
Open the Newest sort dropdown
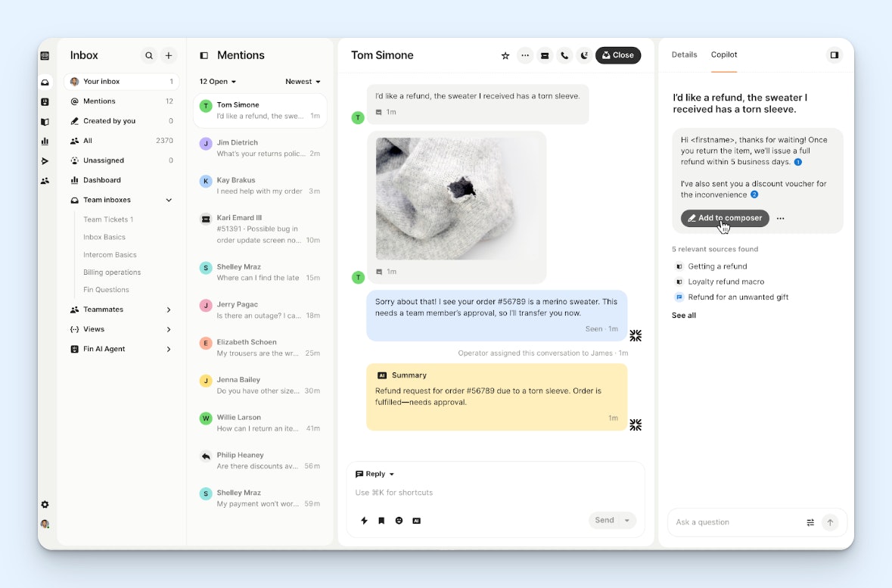click(x=303, y=82)
